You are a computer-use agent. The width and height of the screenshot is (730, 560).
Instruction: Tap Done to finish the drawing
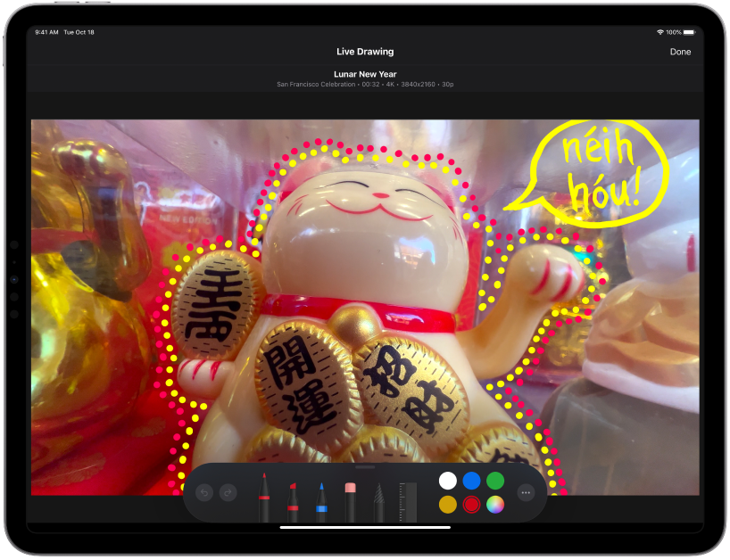[681, 51]
